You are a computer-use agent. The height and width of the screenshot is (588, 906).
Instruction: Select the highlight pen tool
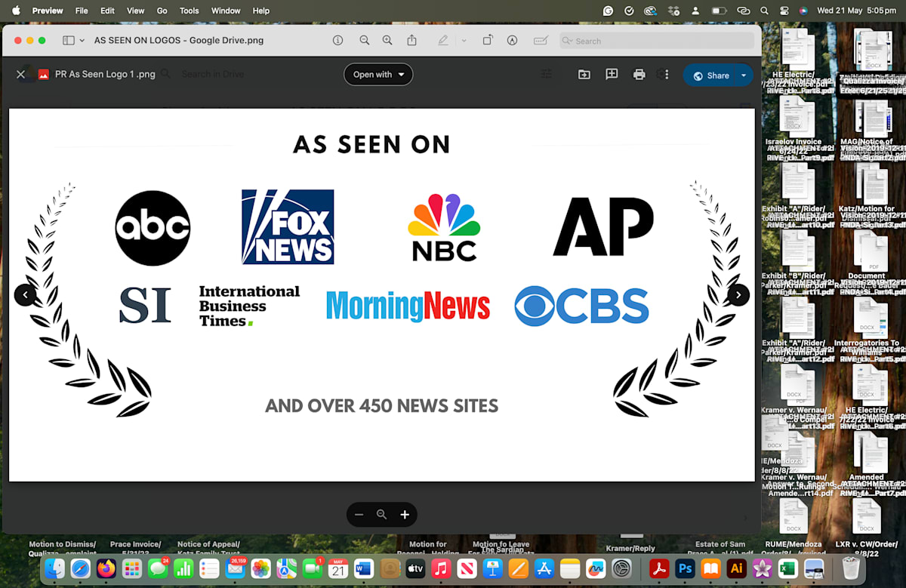click(443, 40)
